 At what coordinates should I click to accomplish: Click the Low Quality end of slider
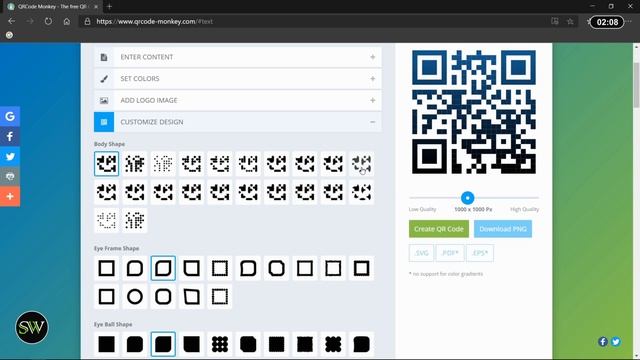tap(422, 209)
